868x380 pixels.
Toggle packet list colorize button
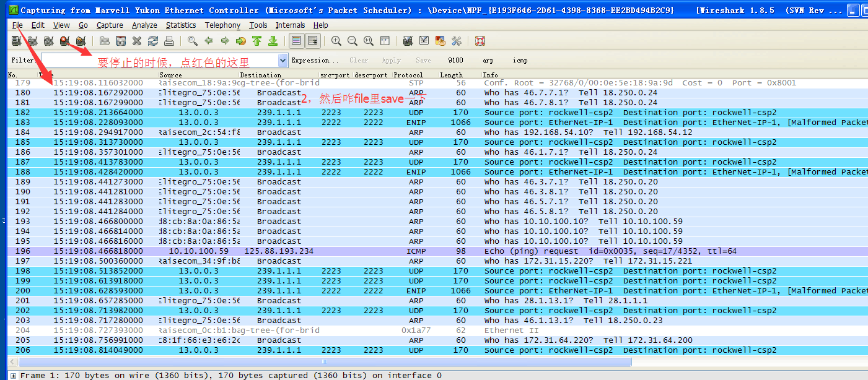297,41
